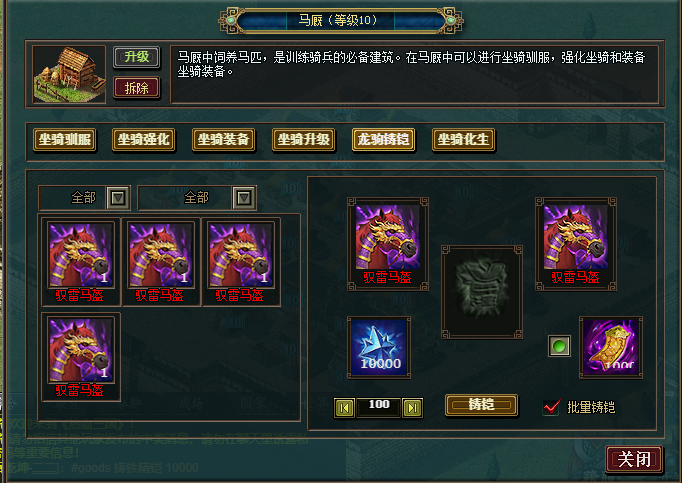This screenshot has height=483, width=682.
Task: Toggle the 批量铸铠 checkbox
Action: point(551,407)
